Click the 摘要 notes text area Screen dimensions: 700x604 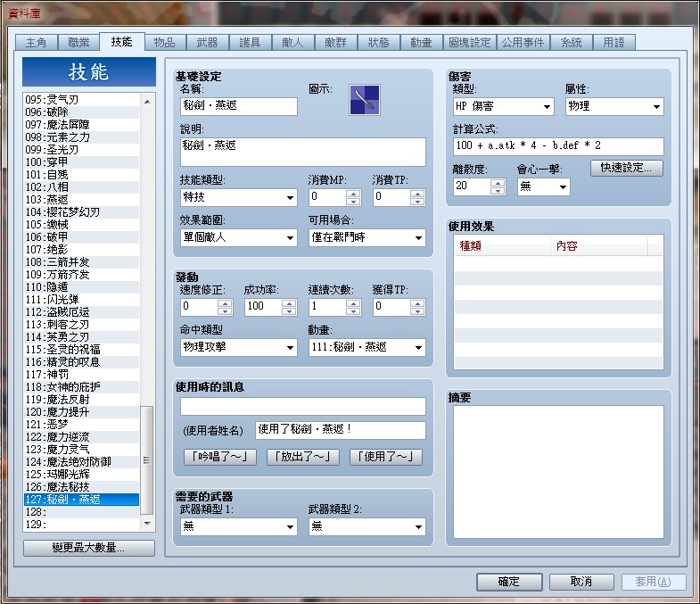click(x=558, y=472)
